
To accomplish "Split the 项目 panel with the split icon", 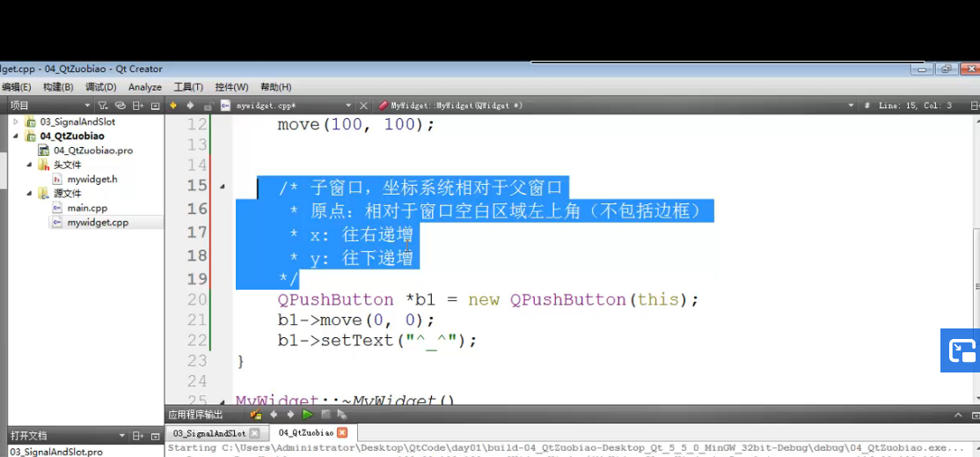I will pyautogui.click(x=138, y=106).
